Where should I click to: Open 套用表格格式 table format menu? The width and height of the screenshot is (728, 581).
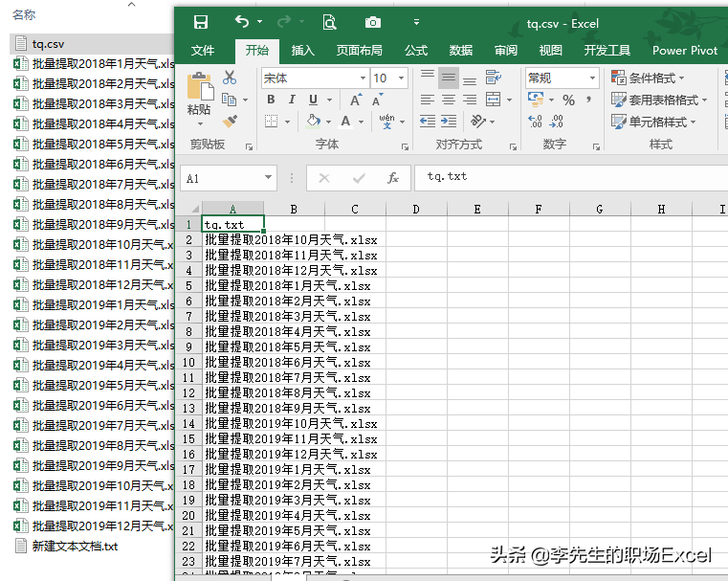pos(659,100)
